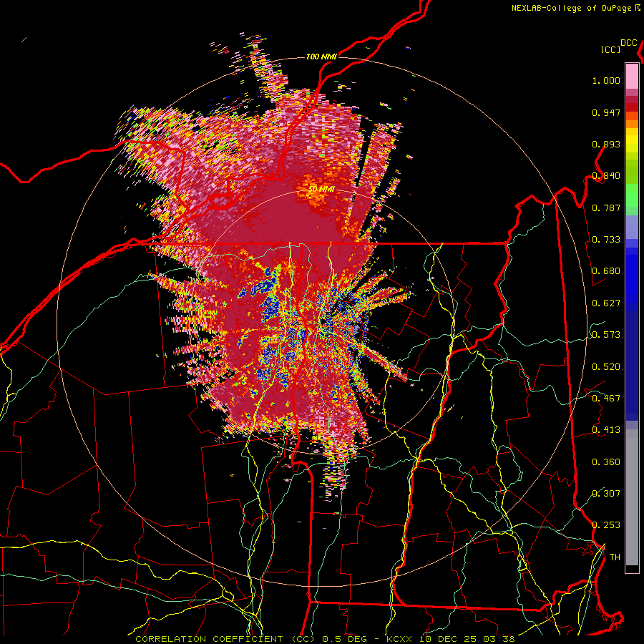Click the [CC] units label
Image resolution: width=644 pixels, height=644 pixels.
tap(610, 49)
